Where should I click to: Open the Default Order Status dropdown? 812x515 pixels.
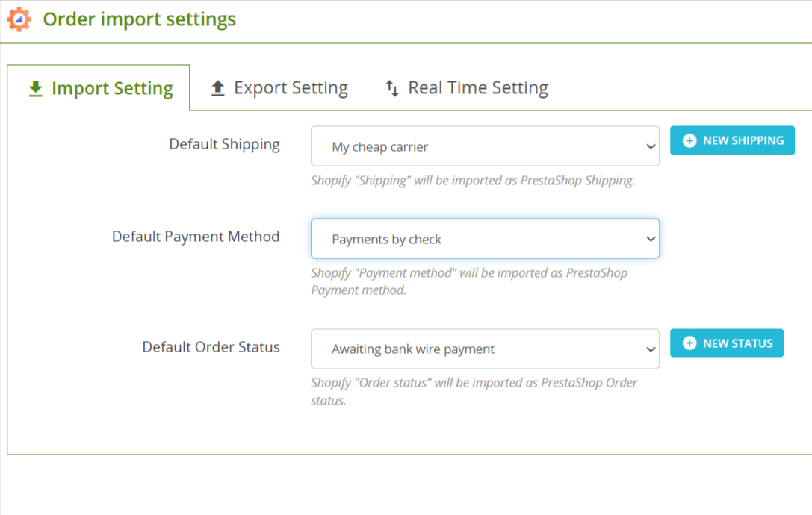485,349
